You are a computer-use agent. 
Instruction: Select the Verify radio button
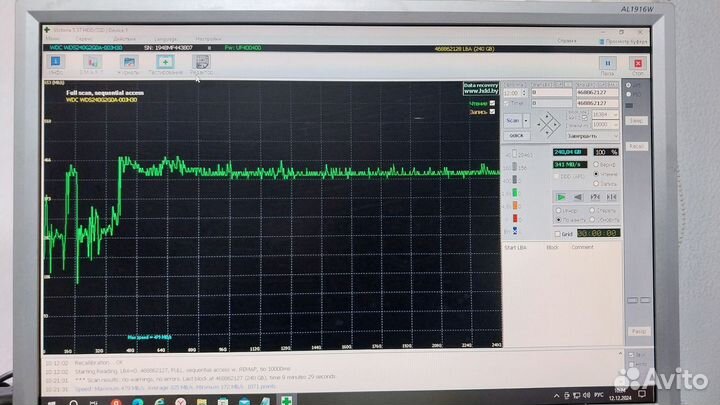(594, 163)
